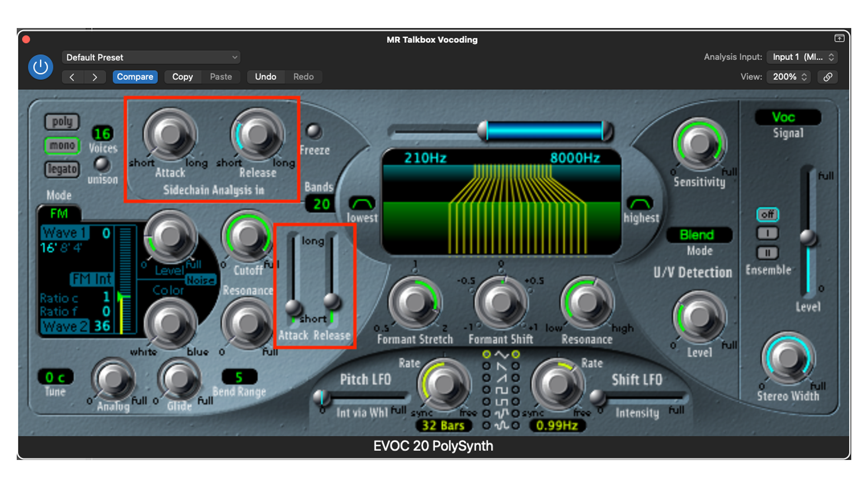Viewport: 868px width, 488px height.
Task: Click the envelope Attack vertical slider handle
Action: click(x=294, y=308)
